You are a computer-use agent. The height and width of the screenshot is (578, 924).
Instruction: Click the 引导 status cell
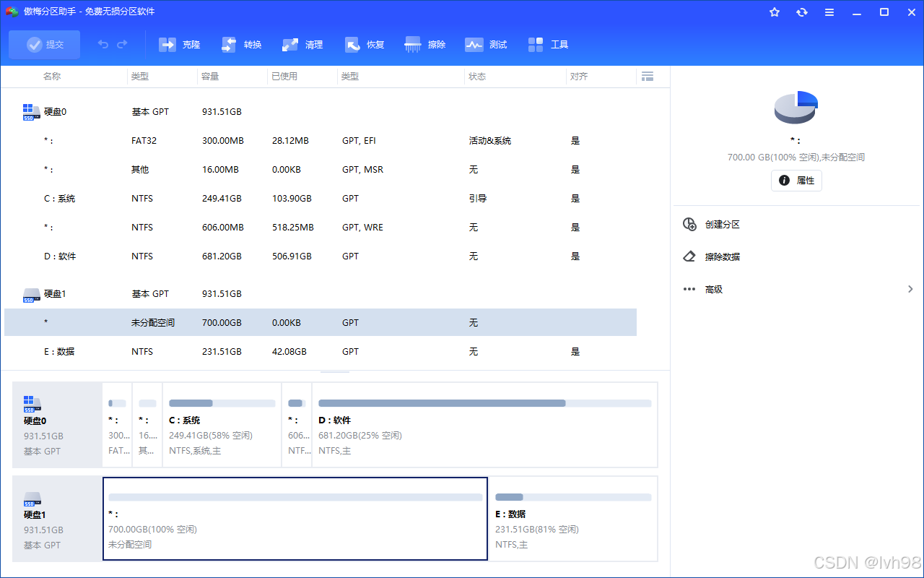pyautogui.click(x=477, y=199)
